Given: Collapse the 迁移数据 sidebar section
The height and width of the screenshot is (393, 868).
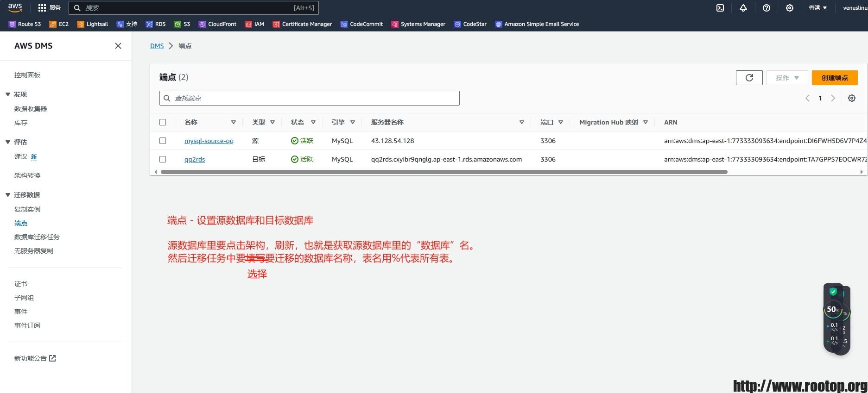Looking at the screenshot, I should tap(8, 195).
